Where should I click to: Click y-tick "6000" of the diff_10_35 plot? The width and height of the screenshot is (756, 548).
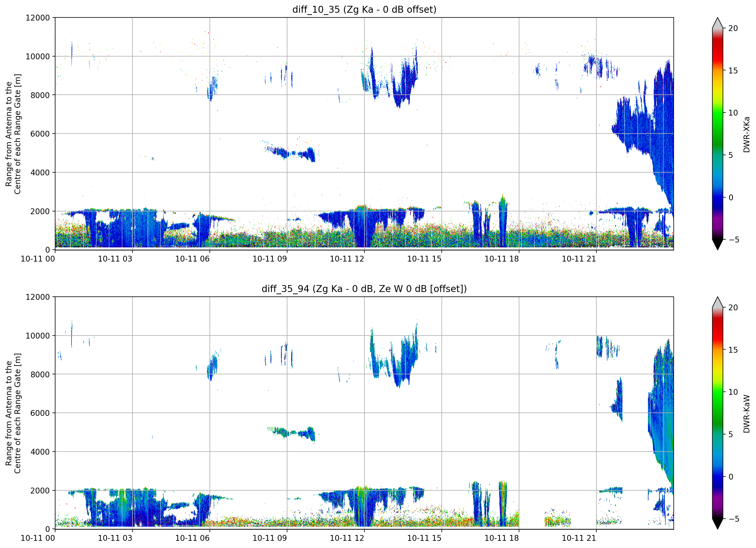click(40, 134)
